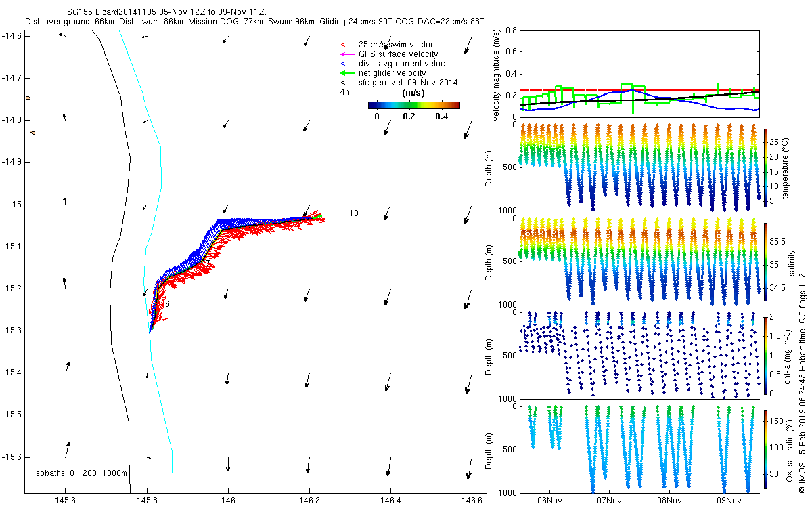Click the '09Nov' date tick on the time axis
The width and height of the screenshot is (812, 508).
click(x=728, y=501)
